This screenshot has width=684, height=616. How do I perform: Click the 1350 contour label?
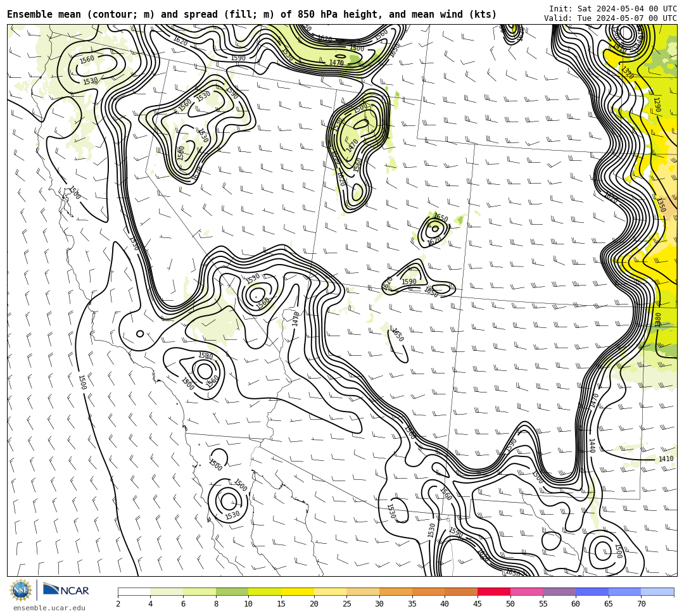[x=661, y=205]
